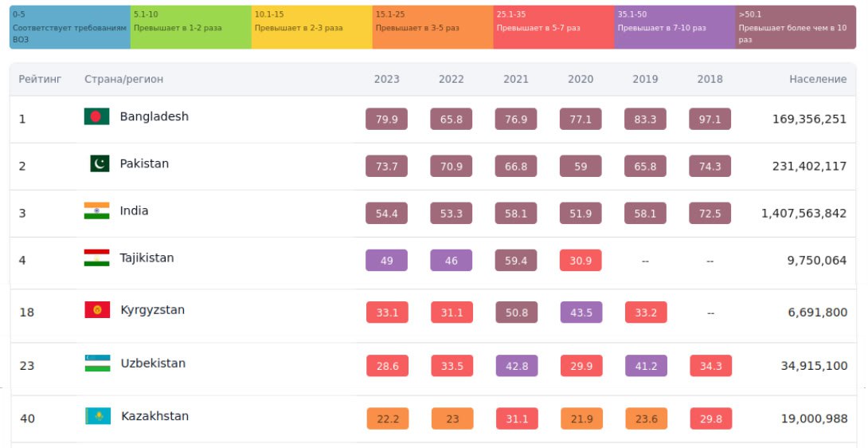The image size is (868, 448).
Task: Sort by the 2018 column header
Action: (710, 79)
